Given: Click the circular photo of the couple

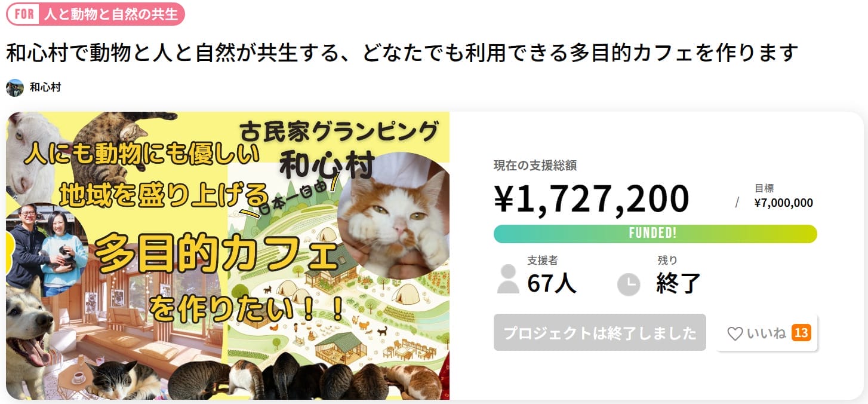Looking at the screenshot, I should point(47,245).
